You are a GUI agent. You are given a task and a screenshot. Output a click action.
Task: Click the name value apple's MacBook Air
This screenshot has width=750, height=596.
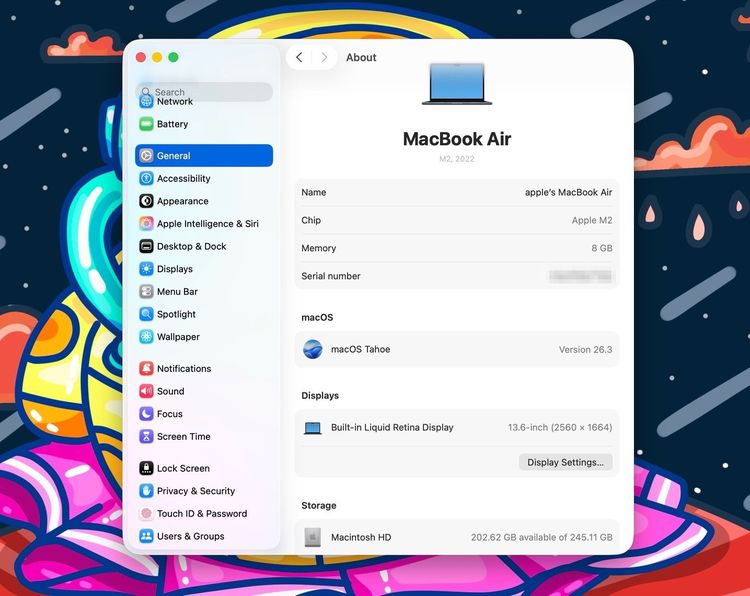click(x=568, y=192)
